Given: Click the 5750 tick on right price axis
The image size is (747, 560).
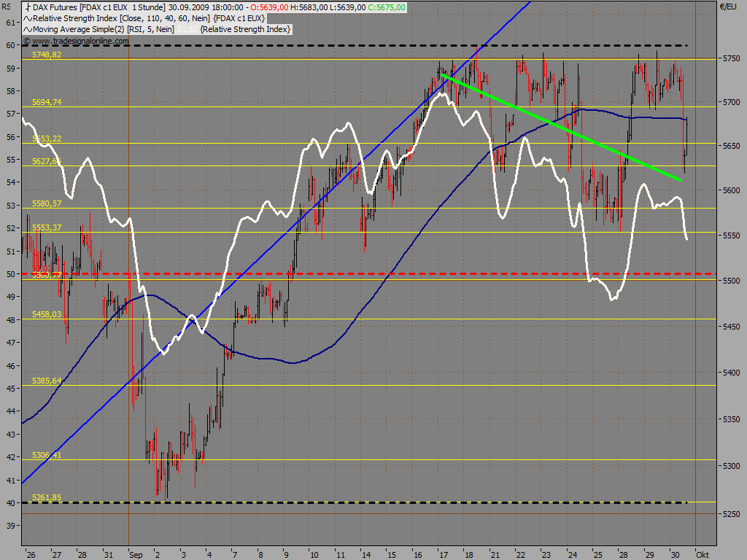Looking at the screenshot, I should click(731, 58).
